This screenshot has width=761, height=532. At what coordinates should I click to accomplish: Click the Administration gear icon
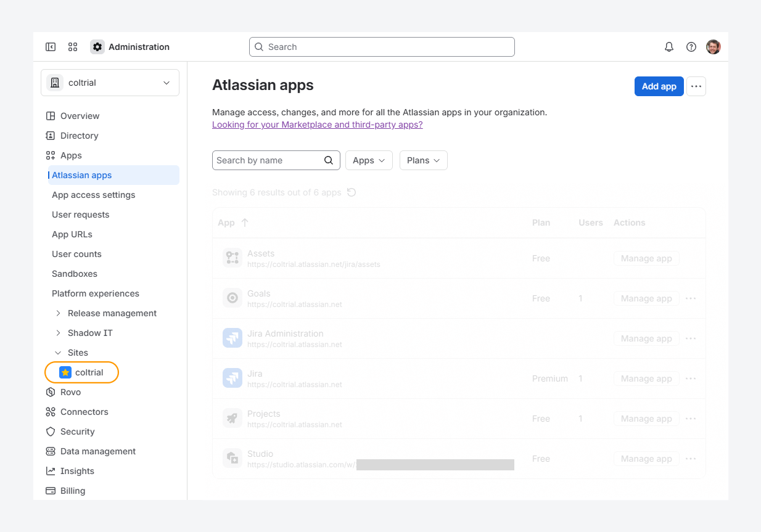pyautogui.click(x=97, y=47)
